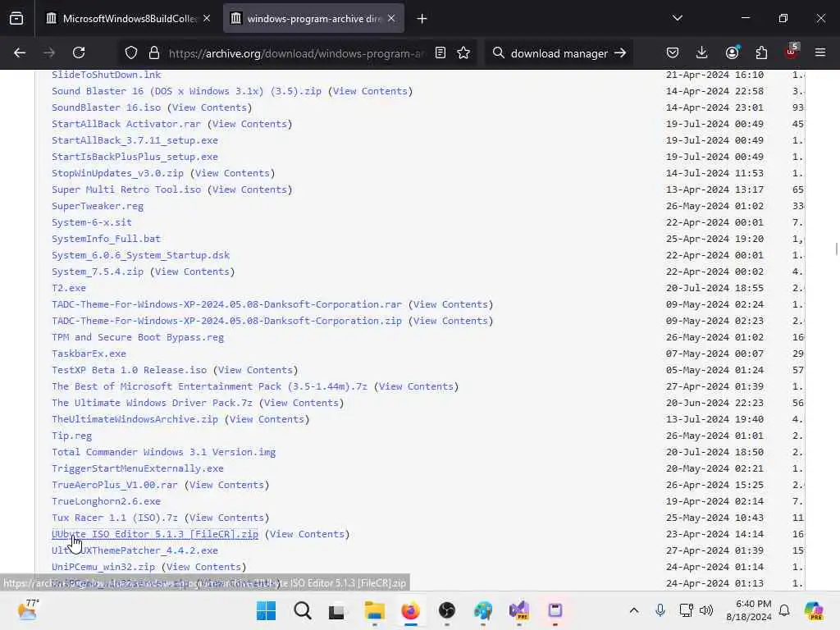Switch to MicrosoftWindows8BuildCollection tab
The width and height of the screenshot is (840, 630).
click(x=129, y=19)
